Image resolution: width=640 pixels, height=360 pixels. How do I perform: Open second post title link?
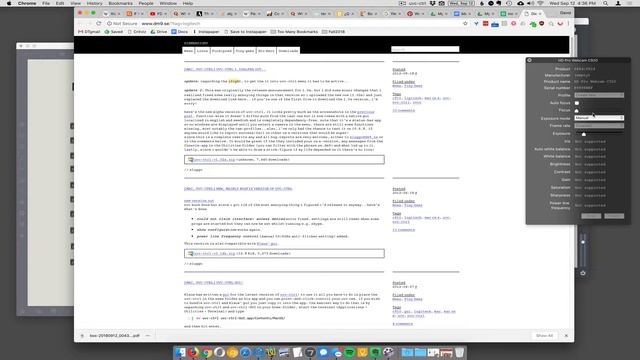tap(238, 189)
